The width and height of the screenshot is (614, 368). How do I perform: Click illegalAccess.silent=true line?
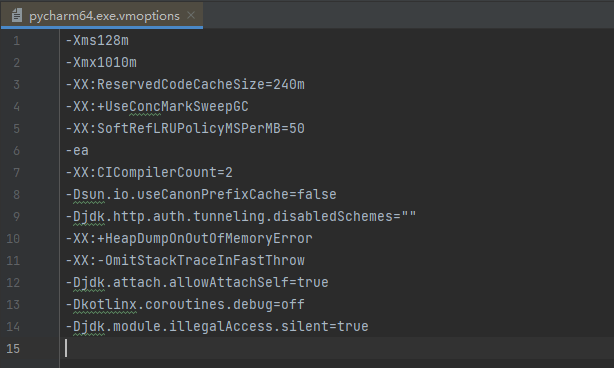pos(217,327)
